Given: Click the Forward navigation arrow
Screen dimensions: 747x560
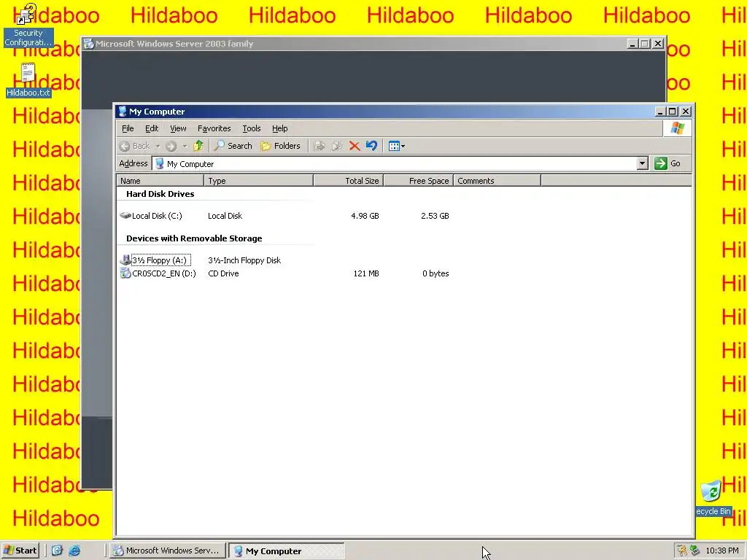Looking at the screenshot, I should 171,146.
